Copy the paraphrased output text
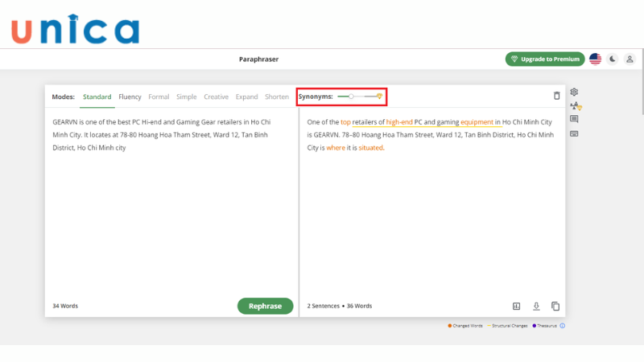Image resolution: width=644 pixels, height=362 pixels. (555, 306)
